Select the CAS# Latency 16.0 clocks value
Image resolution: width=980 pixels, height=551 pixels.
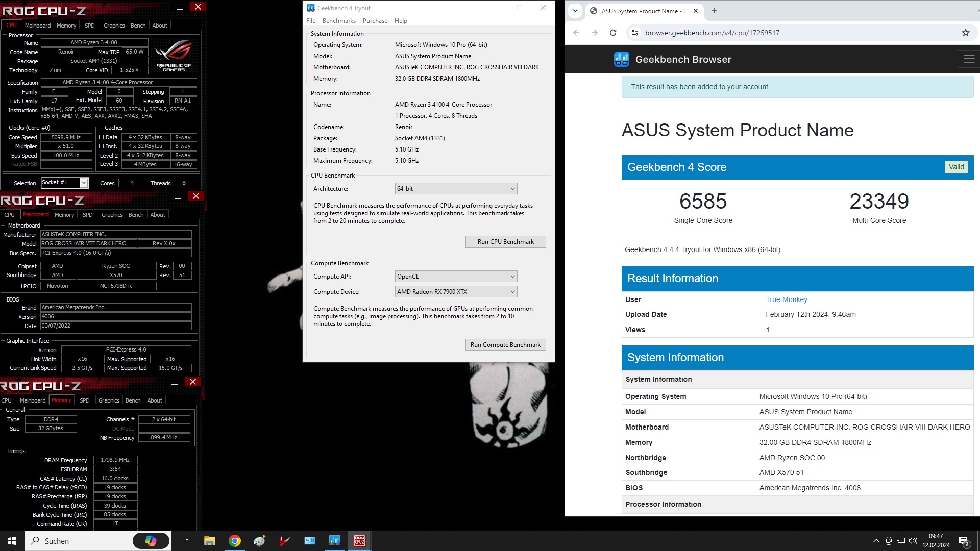115,479
